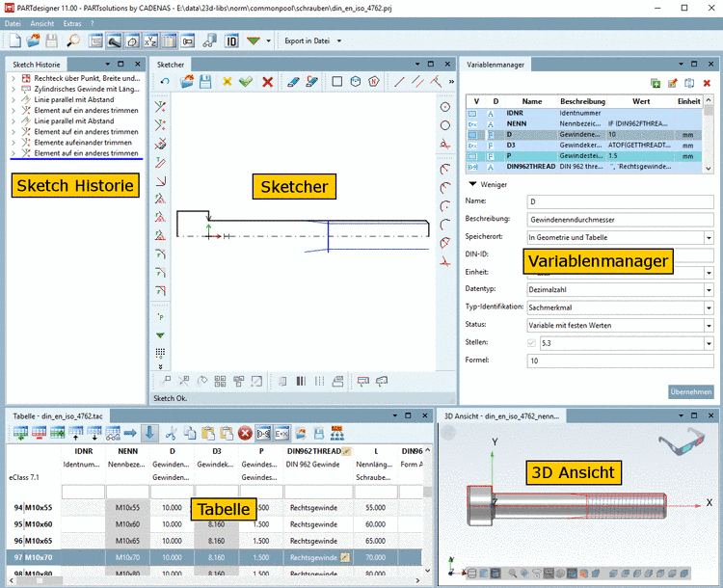Toggle the E=x view button in Tabelle toolbar
Viewport: 723px width, 588px height.
click(281, 433)
